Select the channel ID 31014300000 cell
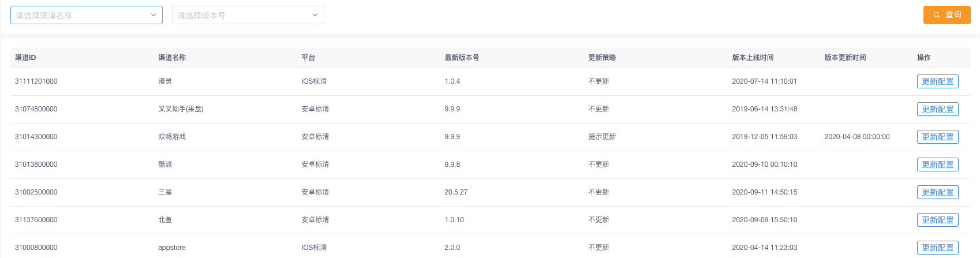 (36, 137)
